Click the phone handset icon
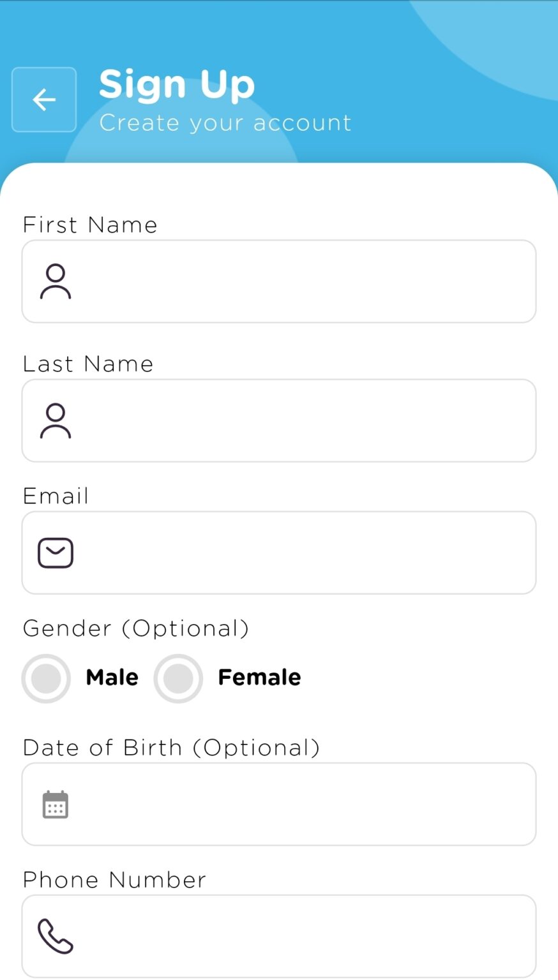The height and width of the screenshot is (980, 558). click(56, 936)
